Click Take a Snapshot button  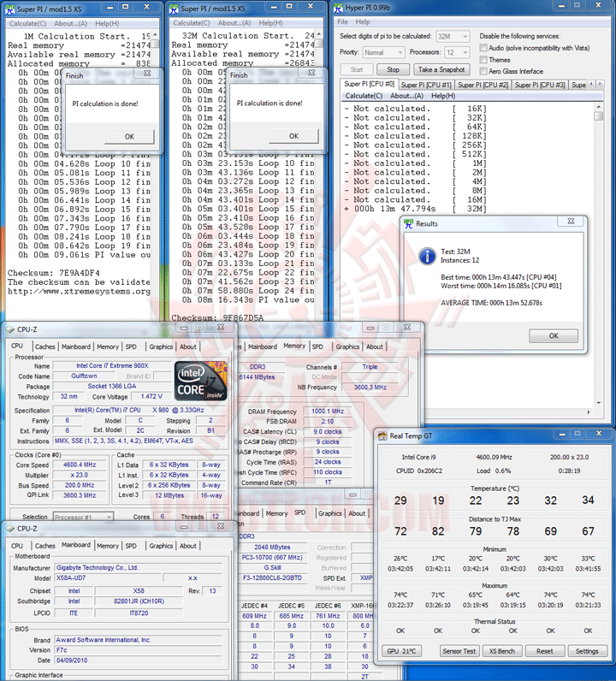pyautogui.click(x=441, y=69)
